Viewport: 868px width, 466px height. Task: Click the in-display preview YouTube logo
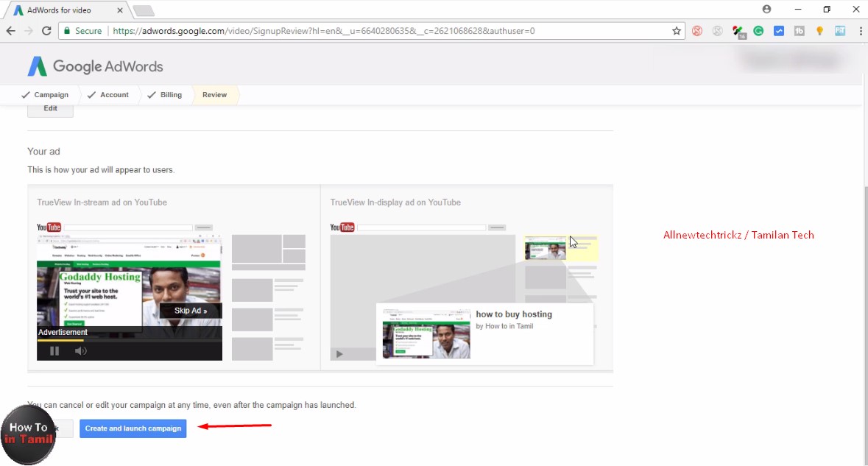342,227
